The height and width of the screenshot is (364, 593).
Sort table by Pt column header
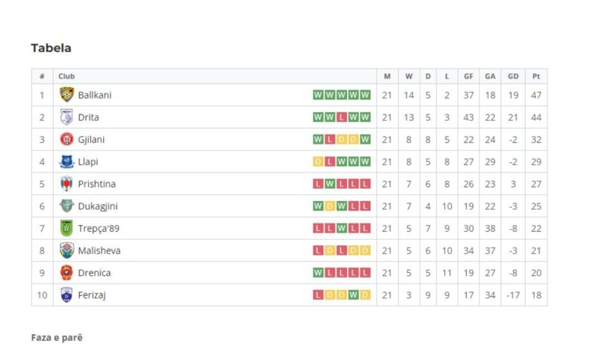[x=536, y=76]
